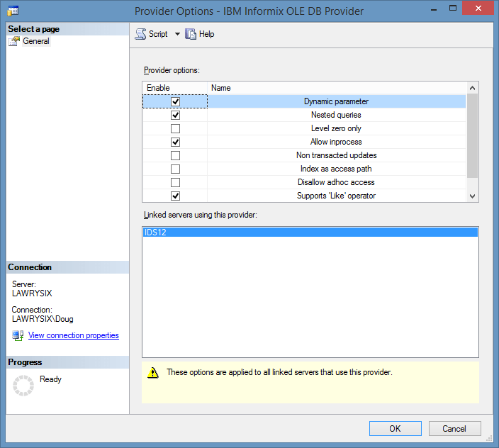Disable the Dynamic parameter checkbox
Screen dimensions: 499x448
point(175,101)
